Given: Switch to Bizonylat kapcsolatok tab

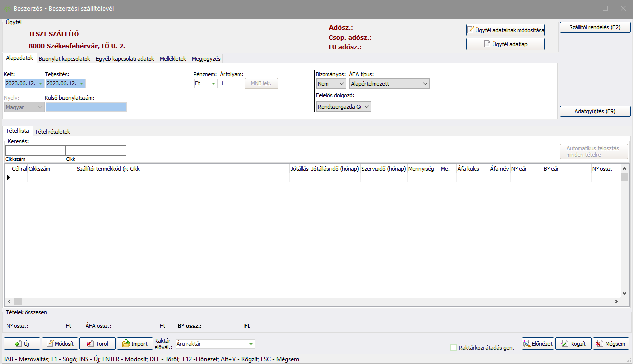Looking at the screenshot, I should point(64,59).
